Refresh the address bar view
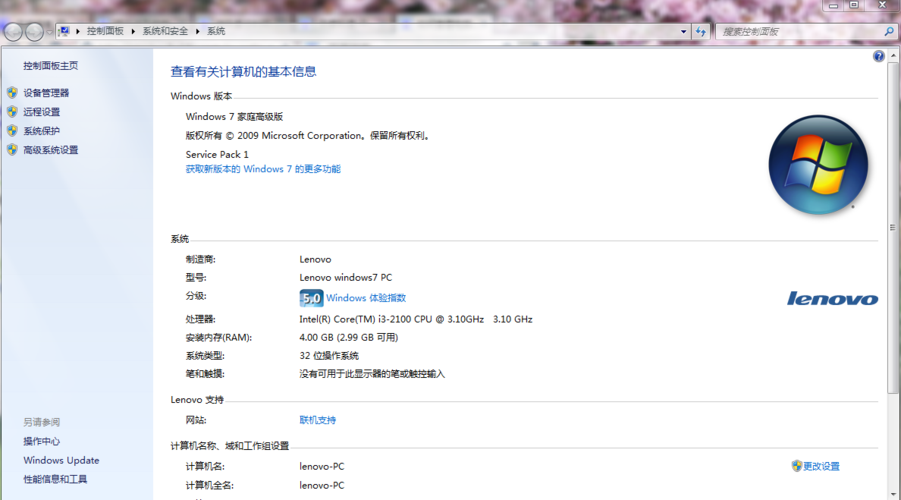This screenshot has height=500, width=901. coord(700,32)
